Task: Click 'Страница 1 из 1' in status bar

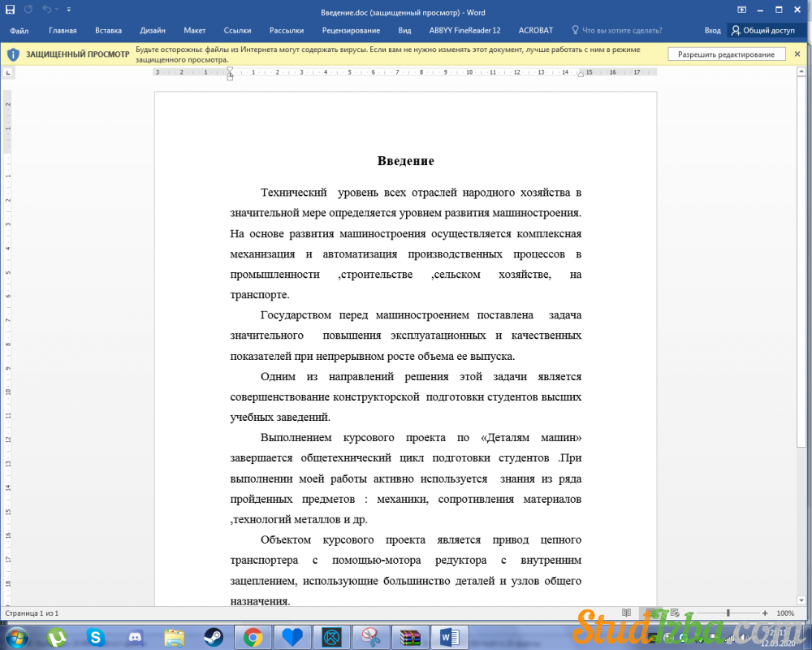Action: tap(32, 613)
